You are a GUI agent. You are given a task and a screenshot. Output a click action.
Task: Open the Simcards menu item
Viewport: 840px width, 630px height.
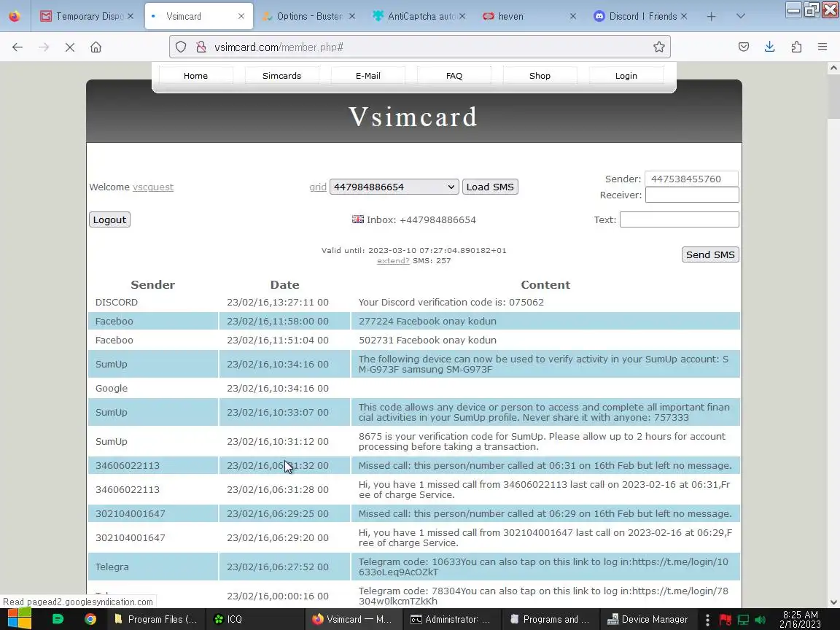point(281,76)
